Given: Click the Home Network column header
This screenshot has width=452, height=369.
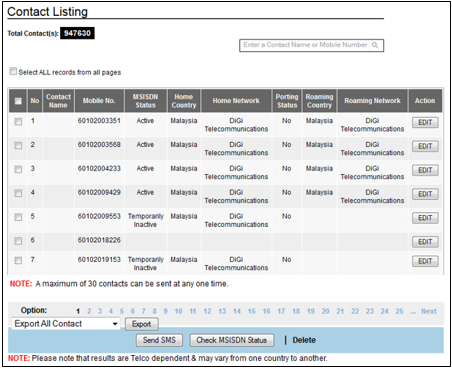Looking at the screenshot, I should [x=236, y=101].
